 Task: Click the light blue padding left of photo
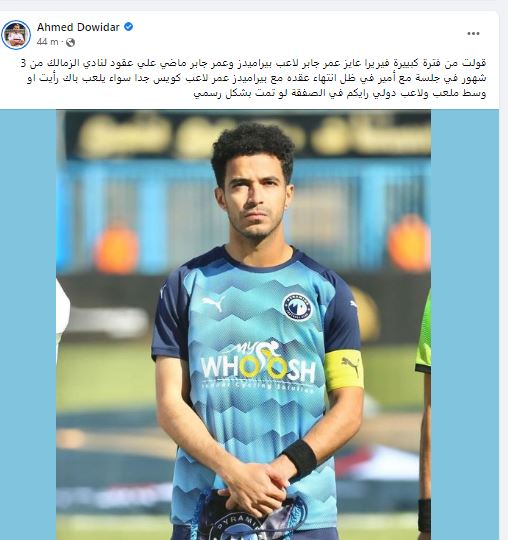point(28,324)
